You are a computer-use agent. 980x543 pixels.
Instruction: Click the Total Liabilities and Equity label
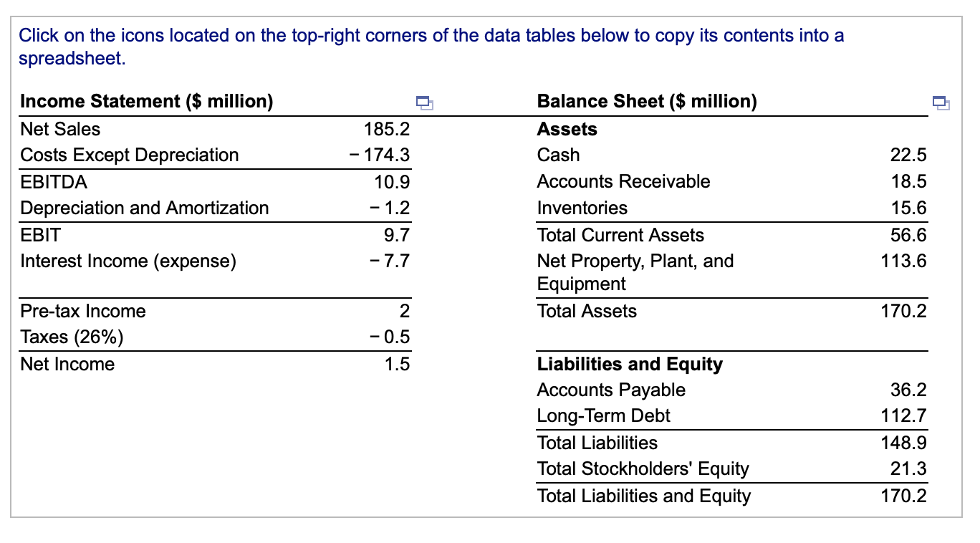(x=644, y=496)
